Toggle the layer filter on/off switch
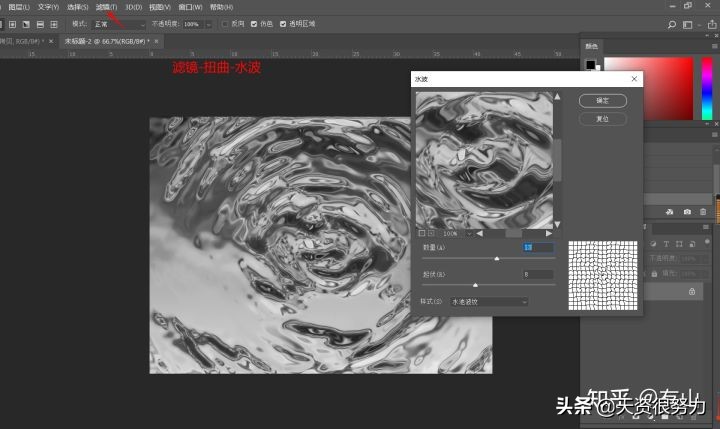 [707, 242]
